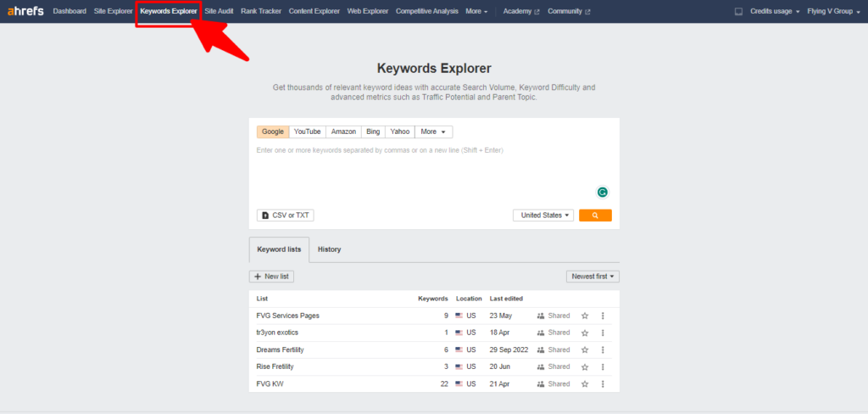Open the Credits usage dropdown
The height and width of the screenshot is (414, 868).
tap(775, 11)
